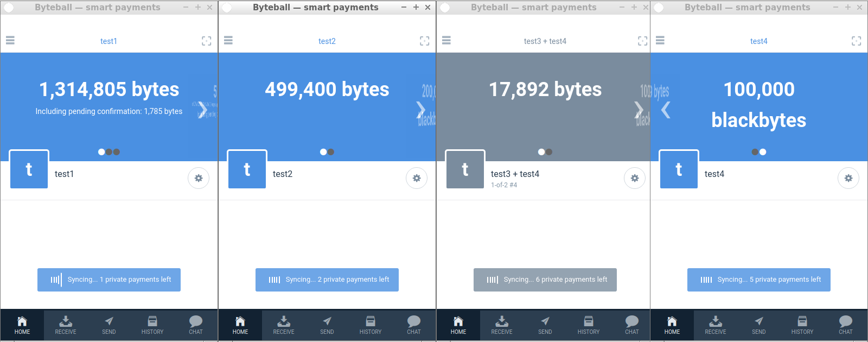Click the "1,314,805 bytes" balance

pyautogui.click(x=109, y=89)
